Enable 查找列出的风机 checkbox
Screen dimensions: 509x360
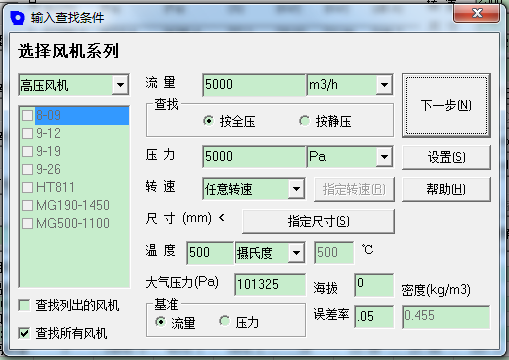point(24,305)
